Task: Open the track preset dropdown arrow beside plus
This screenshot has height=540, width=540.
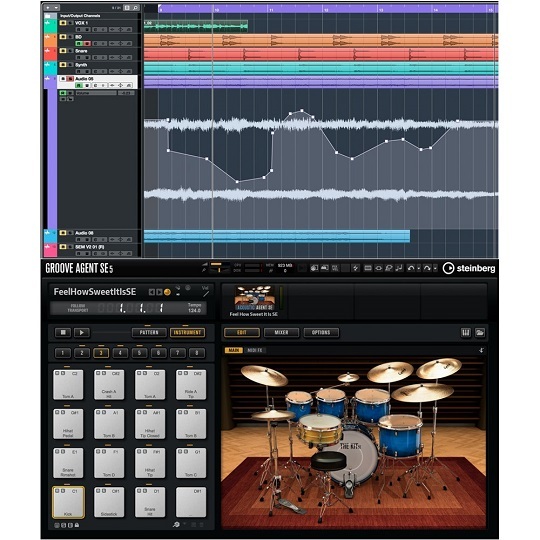Action: [56, 7]
